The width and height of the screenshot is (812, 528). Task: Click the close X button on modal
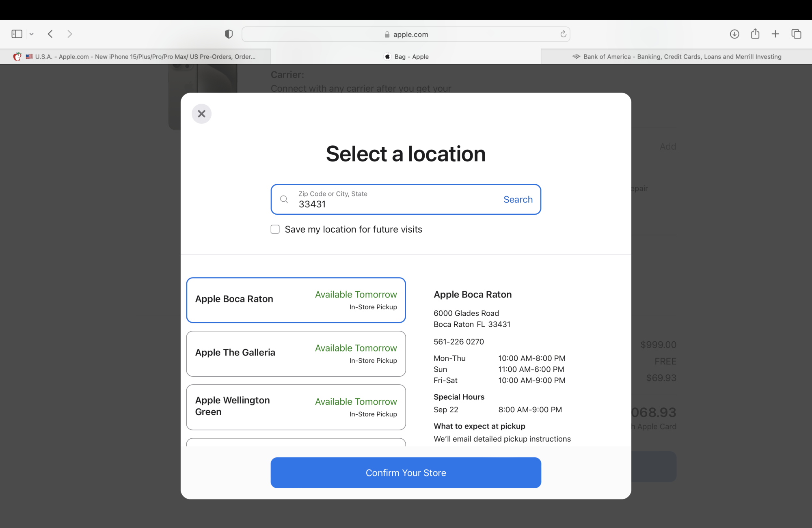(x=201, y=113)
